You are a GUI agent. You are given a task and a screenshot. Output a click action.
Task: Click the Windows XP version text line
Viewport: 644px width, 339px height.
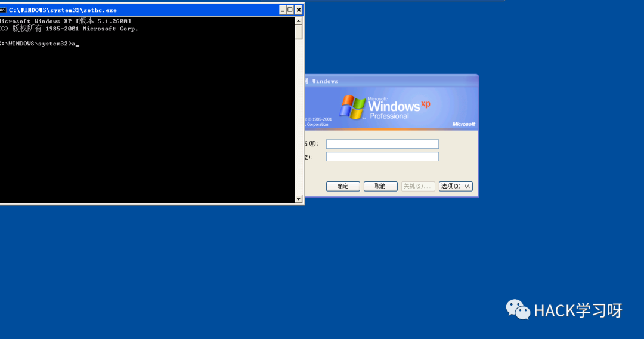pyautogui.click(x=66, y=21)
